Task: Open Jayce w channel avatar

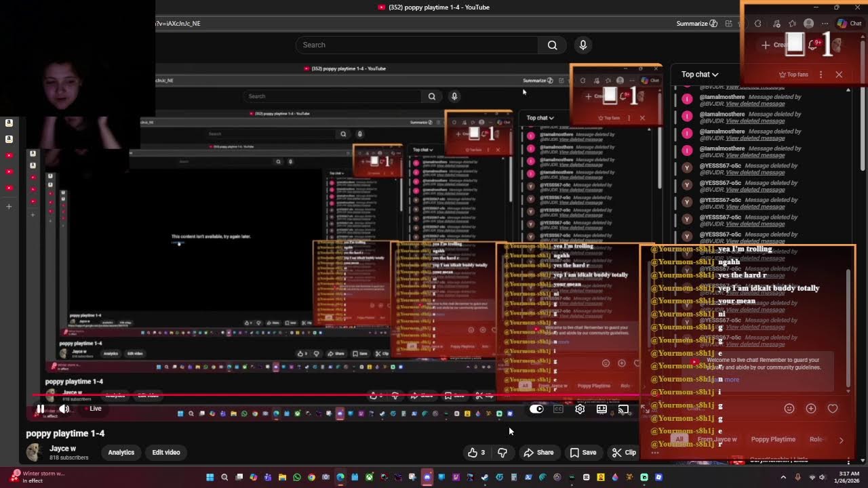Action: [34, 452]
